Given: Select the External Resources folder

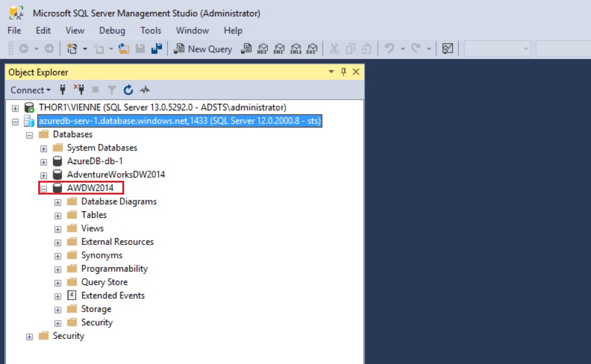Looking at the screenshot, I should click(x=118, y=242).
